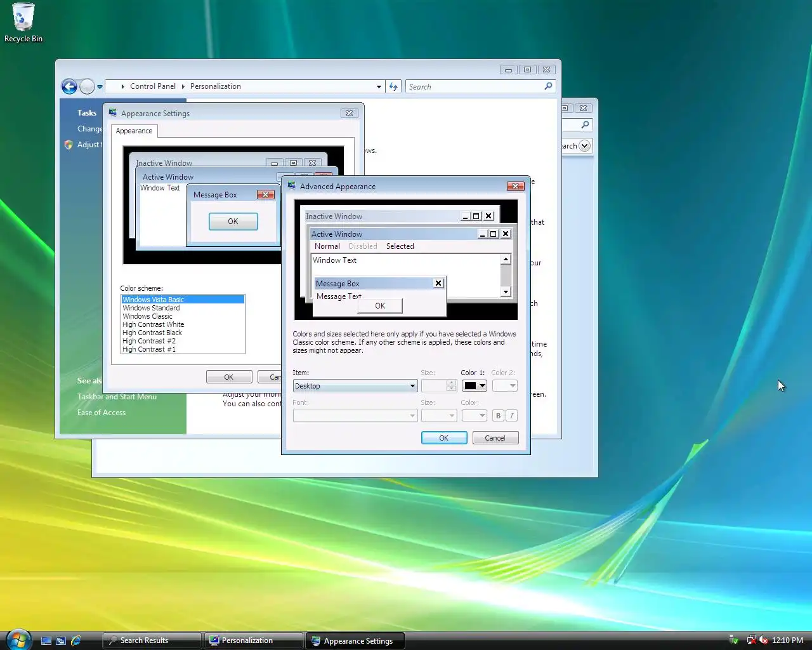This screenshot has width=812, height=650.
Task: Open the disabled Color 2 picker
Action: pyautogui.click(x=504, y=386)
